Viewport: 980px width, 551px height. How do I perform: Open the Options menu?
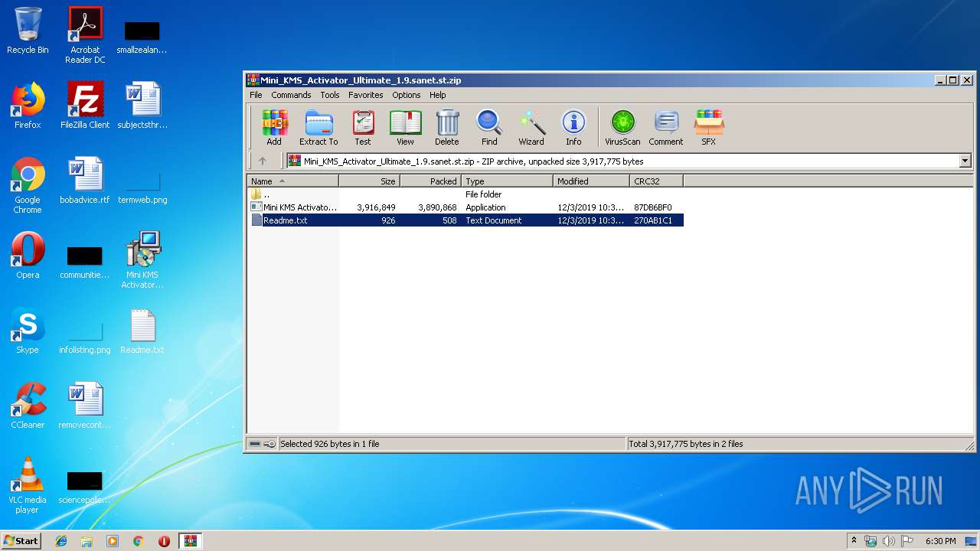pos(407,95)
